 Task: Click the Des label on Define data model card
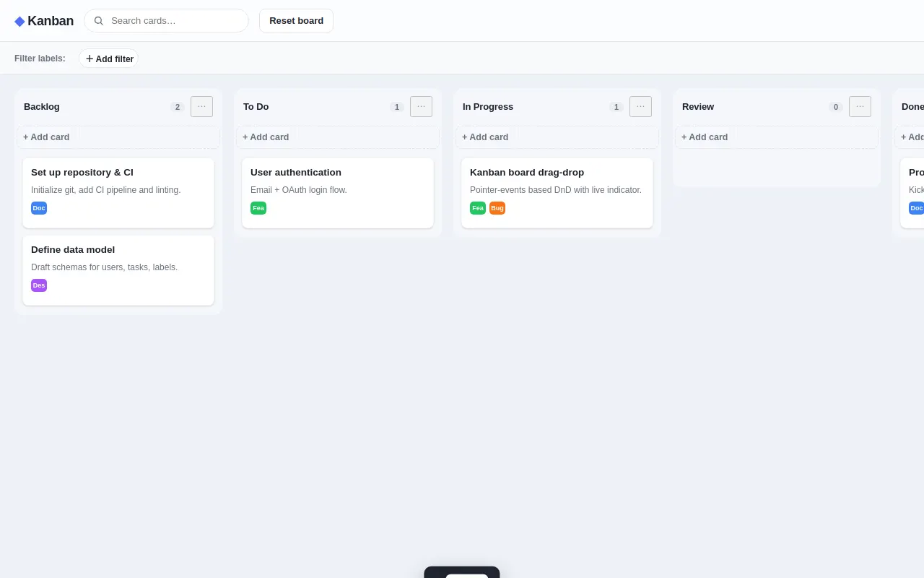pos(39,285)
